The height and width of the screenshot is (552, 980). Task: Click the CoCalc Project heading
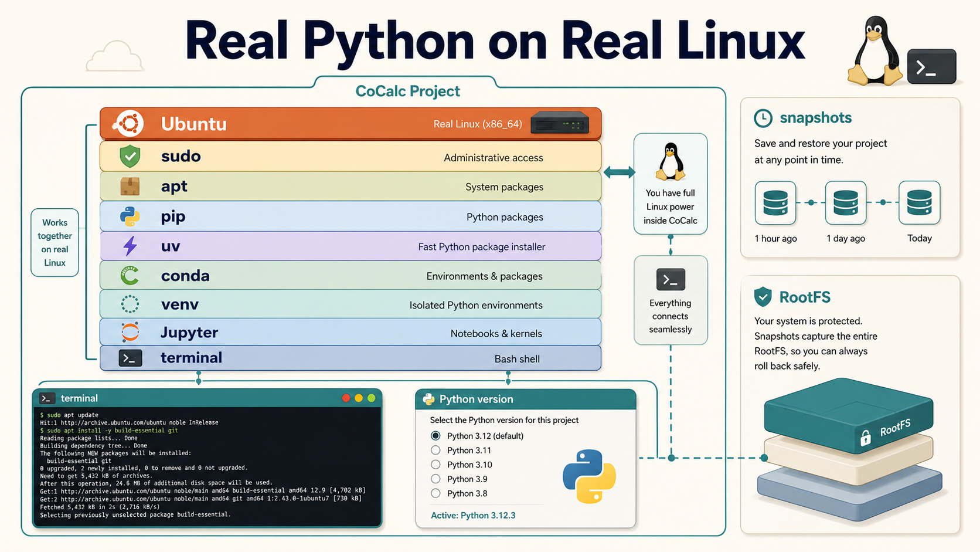click(x=407, y=92)
